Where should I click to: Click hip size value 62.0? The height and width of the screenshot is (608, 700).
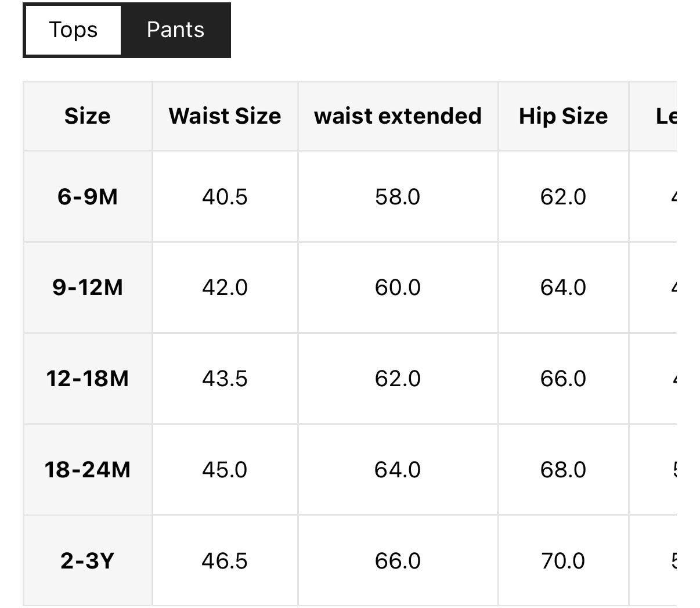point(563,197)
